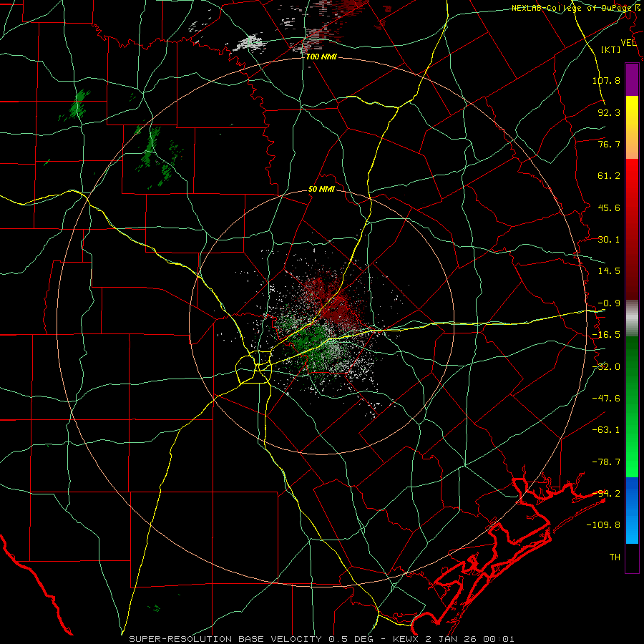Click the -32.0 velocity scale value
This screenshot has width=644, height=644.
tap(606, 367)
